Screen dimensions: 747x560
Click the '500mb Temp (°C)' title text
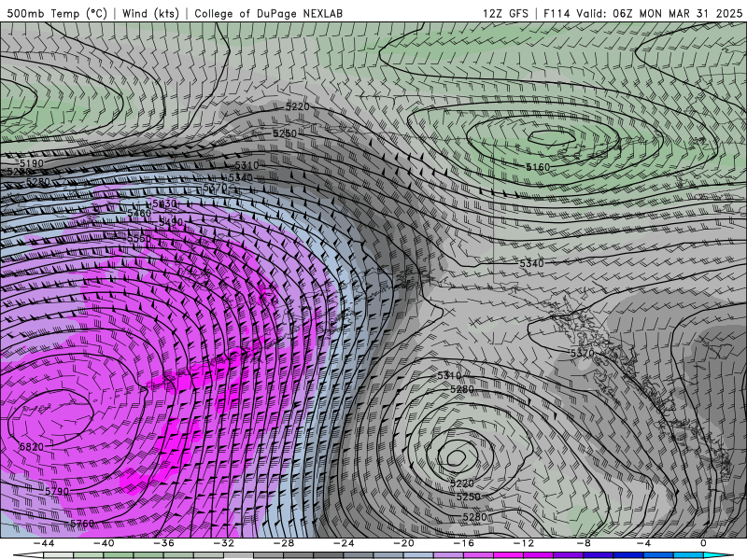click(x=57, y=13)
